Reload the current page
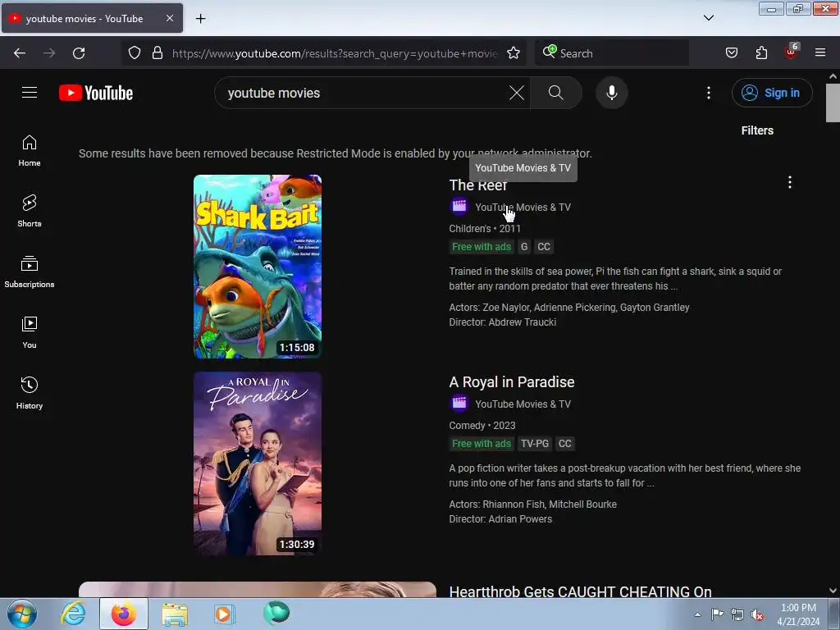The height and width of the screenshot is (630, 840). [79, 53]
